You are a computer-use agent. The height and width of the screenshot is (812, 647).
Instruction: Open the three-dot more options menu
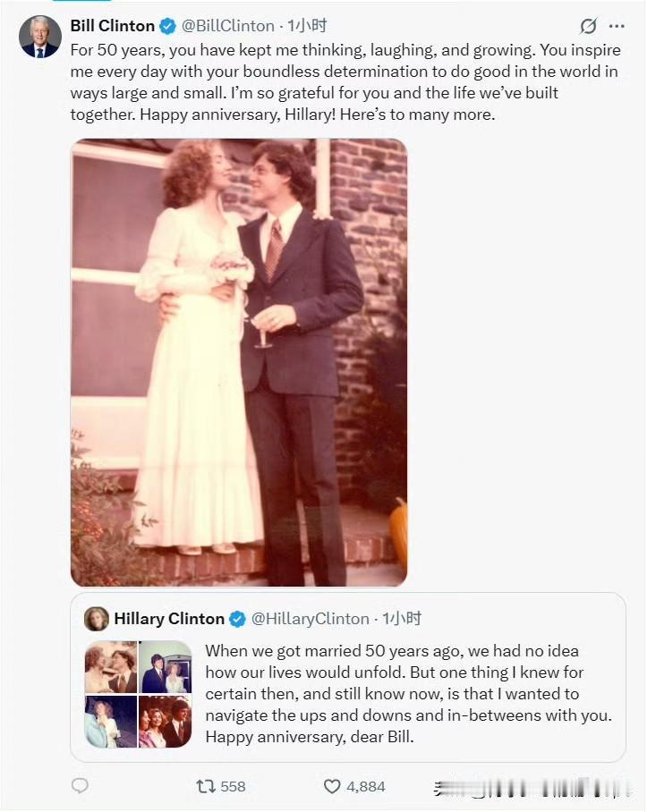(x=616, y=26)
